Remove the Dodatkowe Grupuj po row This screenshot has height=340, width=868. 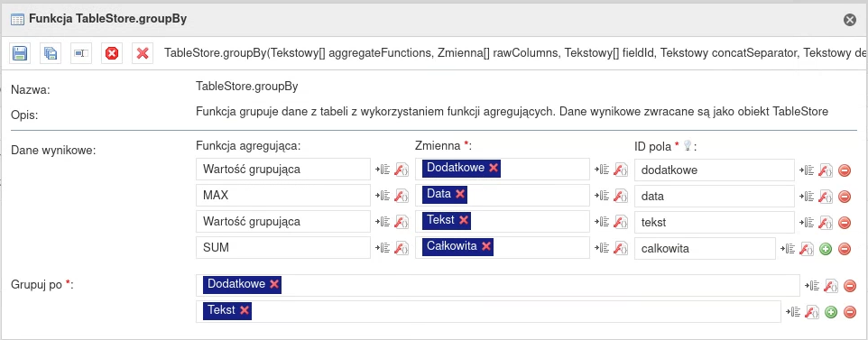click(850, 286)
